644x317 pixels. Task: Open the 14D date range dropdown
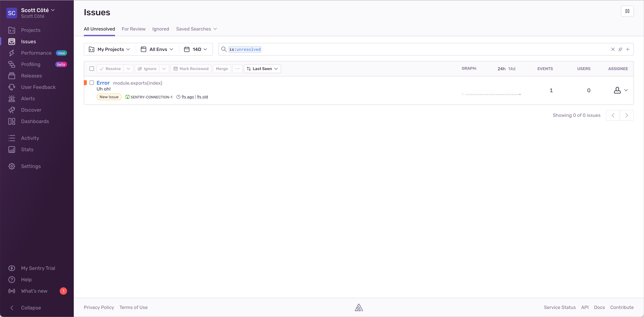(x=196, y=49)
